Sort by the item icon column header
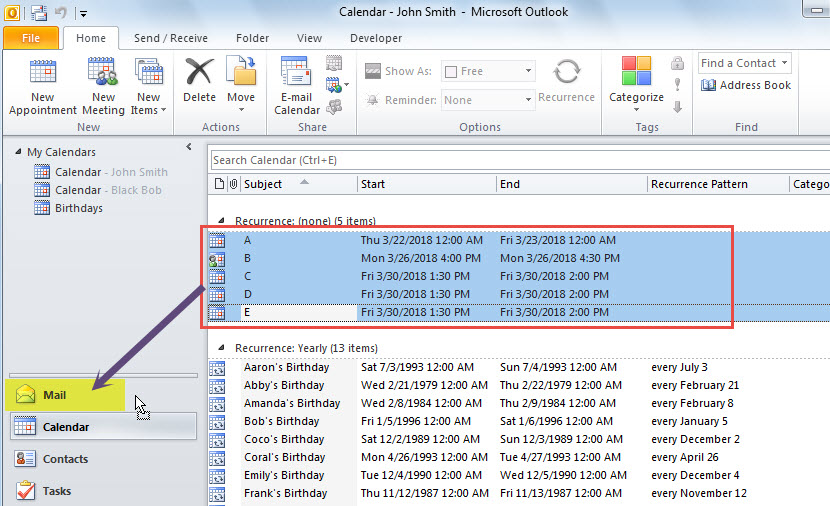This screenshot has height=506, width=830. coord(219,184)
